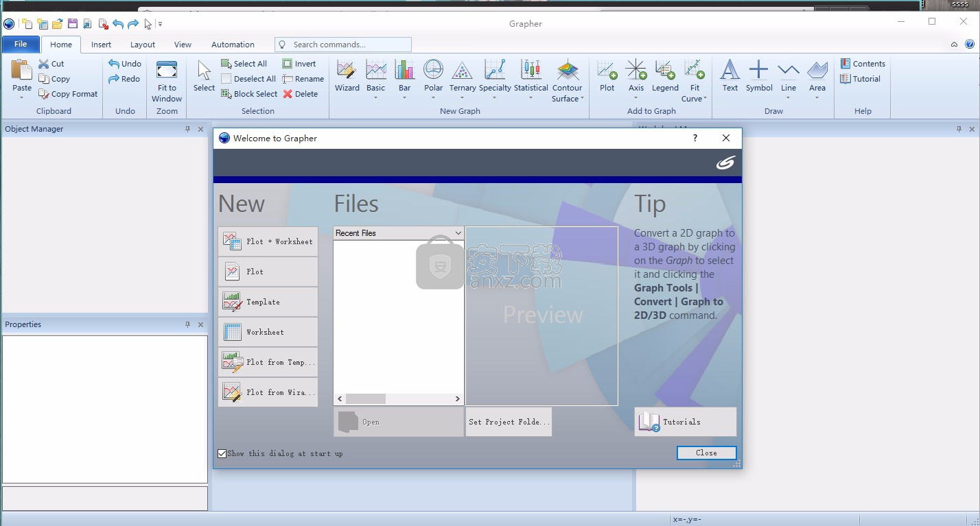Click the Open folder icon in quick access toolbar
The image size is (980, 526).
click(x=58, y=24)
